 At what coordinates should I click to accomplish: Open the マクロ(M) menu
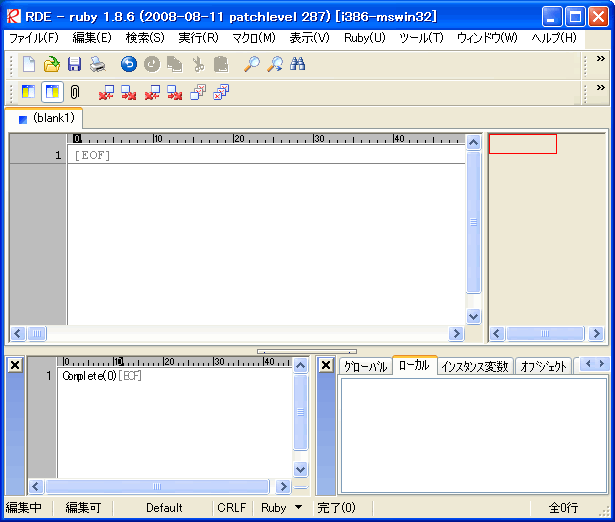254,38
